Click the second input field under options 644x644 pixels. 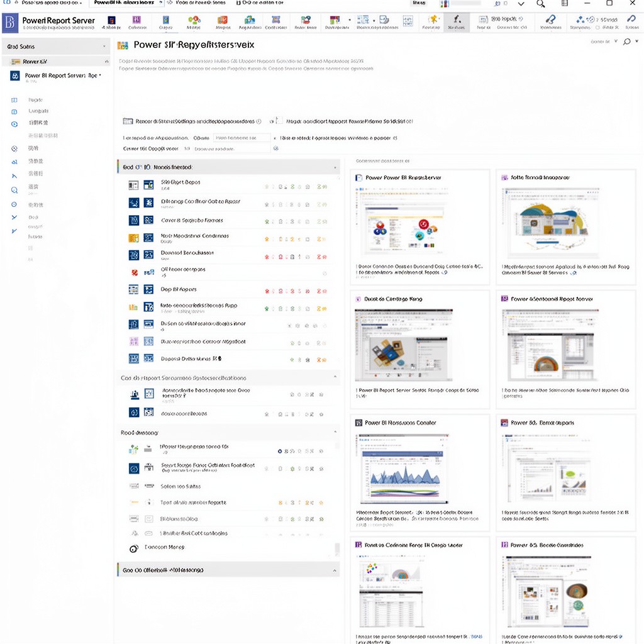coord(231,148)
